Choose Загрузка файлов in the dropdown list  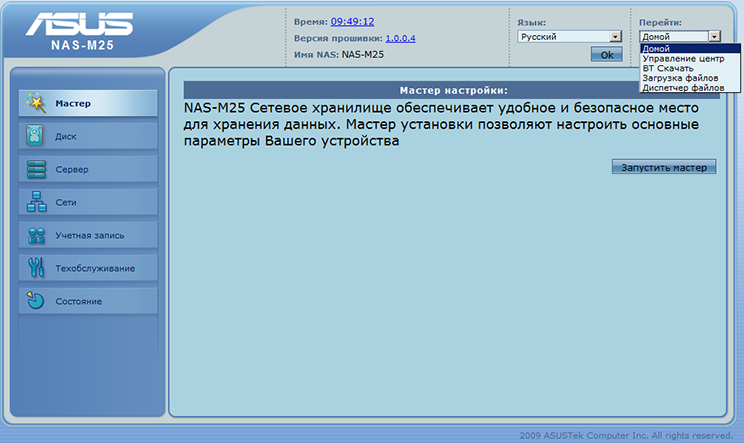690,78
